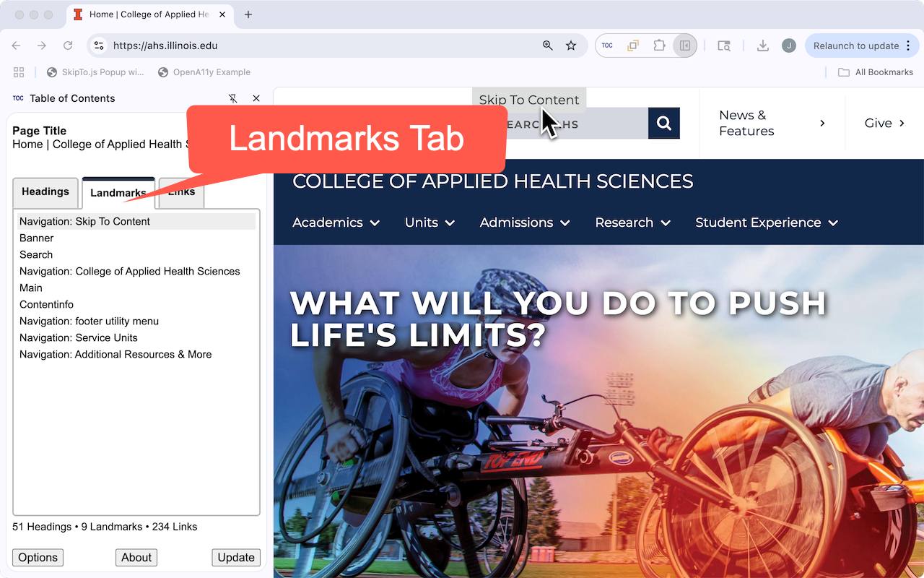The height and width of the screenshot is (578, 924).
Task: Close the Table of Contents side panel
Action: (x=256, y=98)
